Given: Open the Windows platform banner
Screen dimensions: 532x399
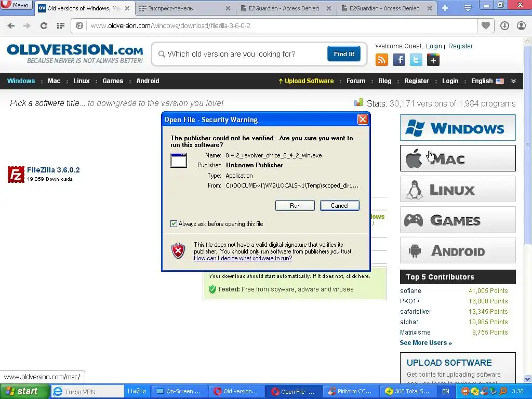Looking at the screenshot, I should (458, 128).
